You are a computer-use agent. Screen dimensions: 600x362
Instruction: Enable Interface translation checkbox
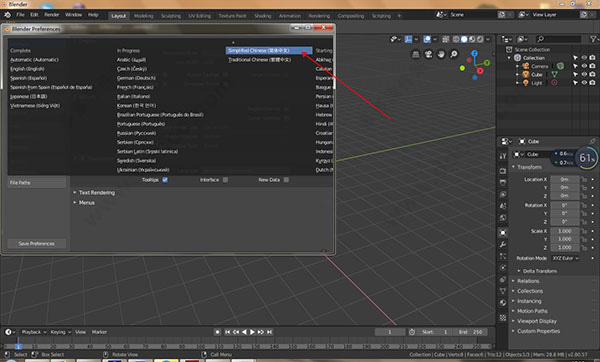pyautogui.click(x=225, y=180)
